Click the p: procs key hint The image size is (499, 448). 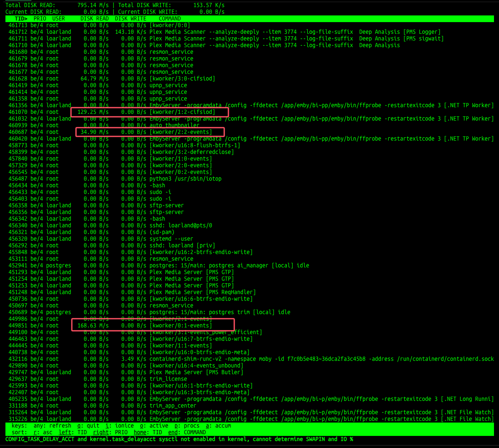click(187, 426)
